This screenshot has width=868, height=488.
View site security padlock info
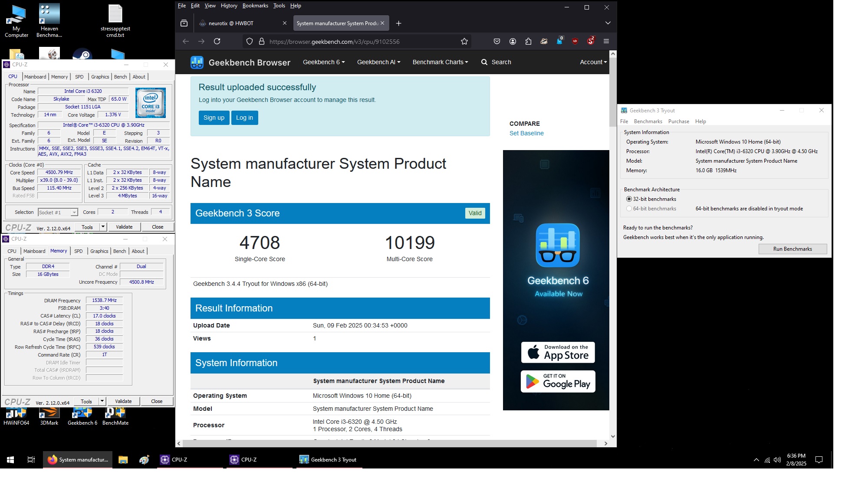click(x=262, y=41)
